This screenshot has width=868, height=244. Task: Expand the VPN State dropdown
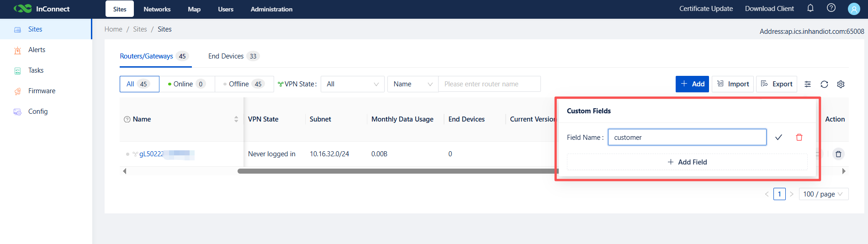point(352,84)
